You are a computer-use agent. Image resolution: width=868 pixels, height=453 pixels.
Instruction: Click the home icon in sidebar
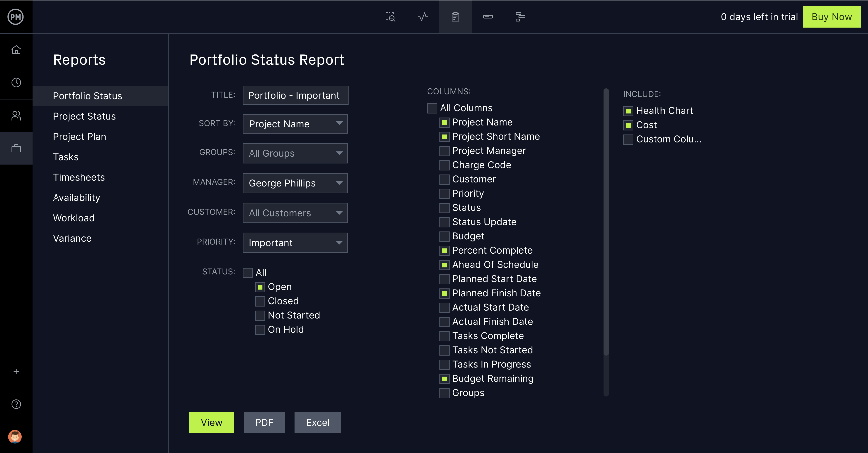click(x=16, y=50)
